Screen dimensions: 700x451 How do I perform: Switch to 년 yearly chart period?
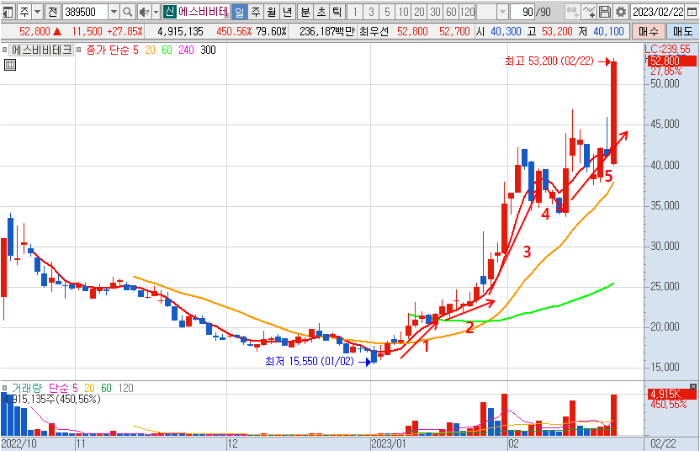click(x=288, y=12)
